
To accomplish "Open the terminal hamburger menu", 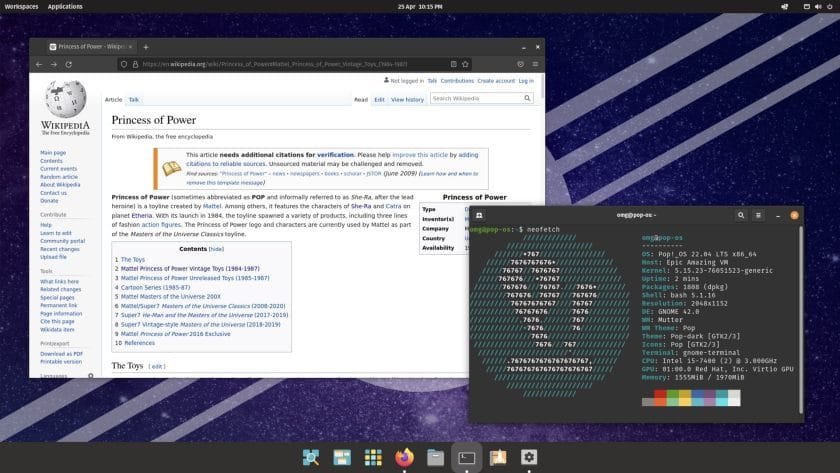I will 758,215.
